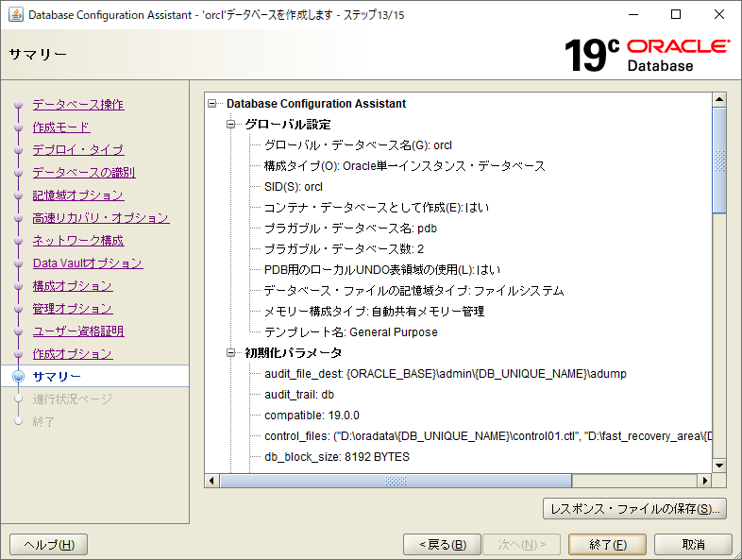Select グローバル・データベース名(G): orcl row
This screenshot has width=742, height=560.
click(x=358, y=144)
